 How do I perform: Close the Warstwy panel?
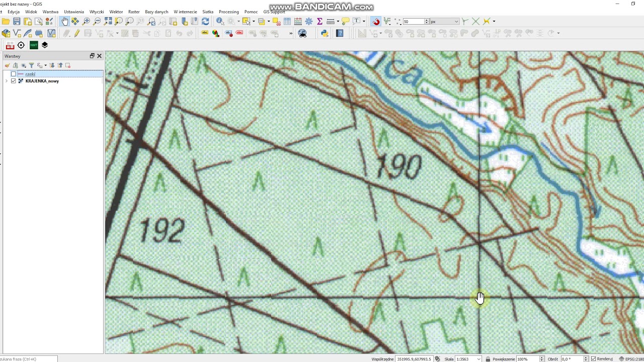[99, 56]
